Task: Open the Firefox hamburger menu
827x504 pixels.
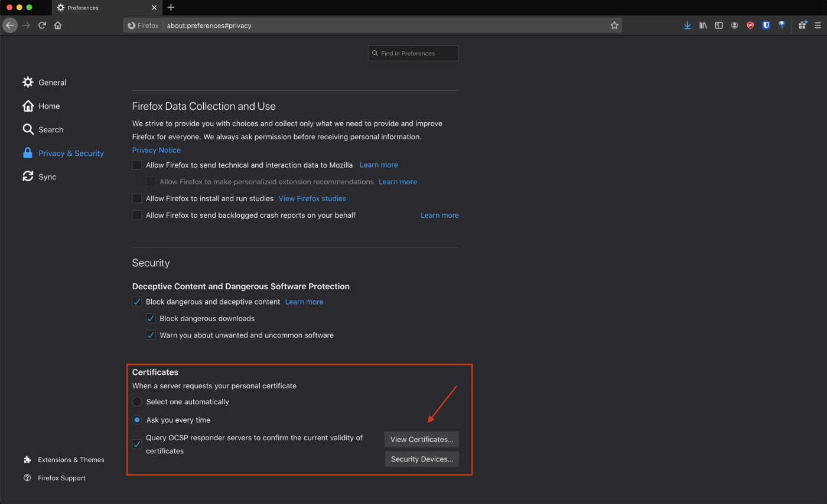Action: pos(818,25)
